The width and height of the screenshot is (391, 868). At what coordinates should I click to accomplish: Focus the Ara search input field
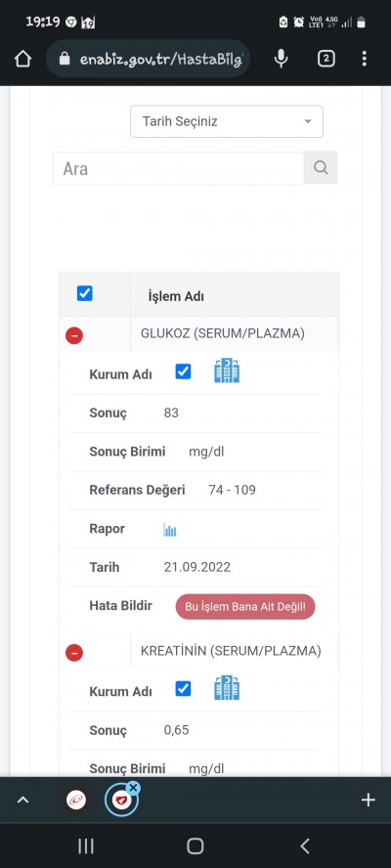[178, 168]
